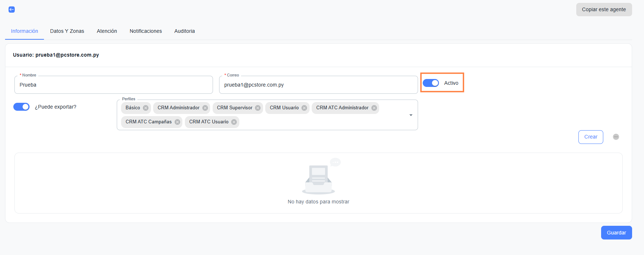Click Copiar este agente button
The height and width of the screenshot is (255, 644).
[604, 10]
